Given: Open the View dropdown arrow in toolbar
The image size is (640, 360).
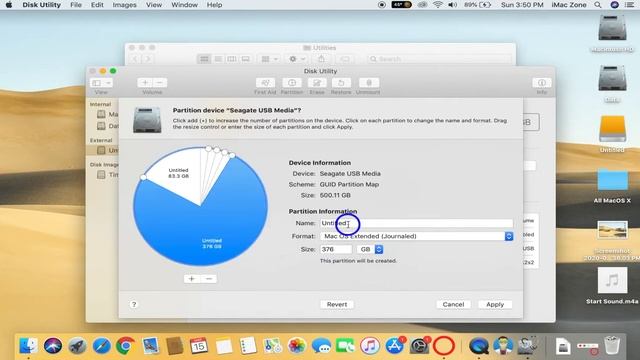Looking at the screenshot, I should (x=108, y=83).
